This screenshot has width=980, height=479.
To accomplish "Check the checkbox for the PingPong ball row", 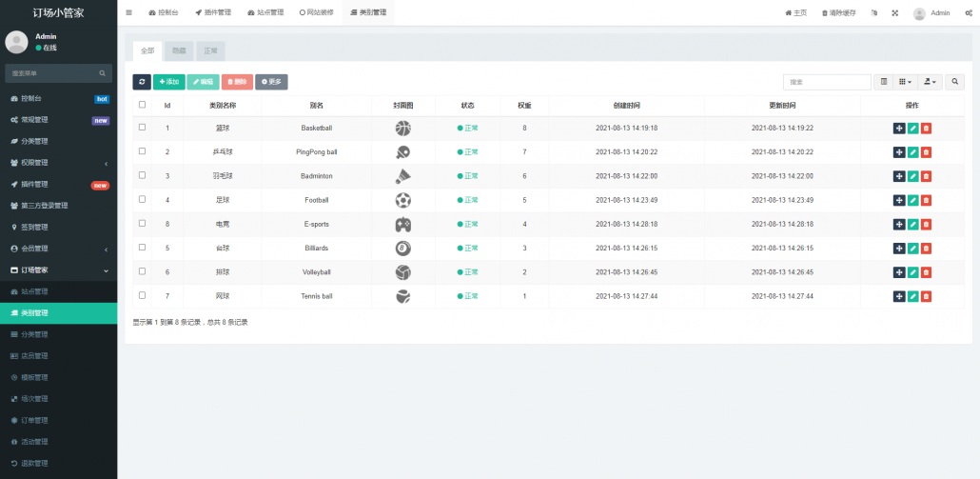I will (x=142, y=151).
